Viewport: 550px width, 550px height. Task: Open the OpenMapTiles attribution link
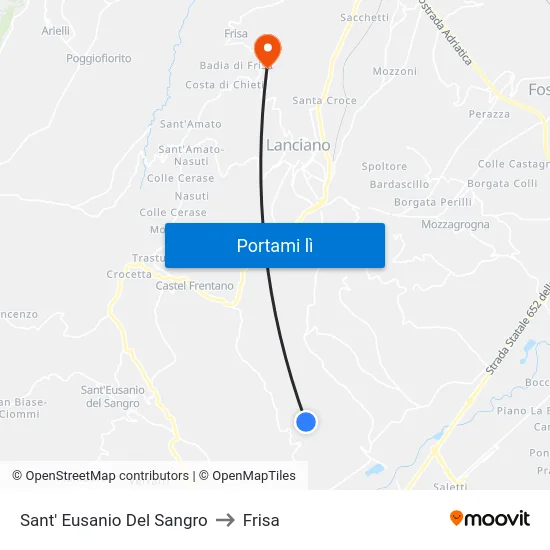247,476
